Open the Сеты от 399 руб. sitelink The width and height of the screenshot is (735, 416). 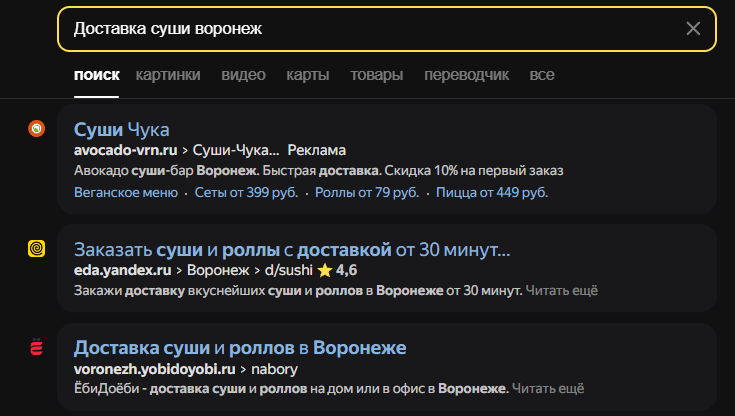point(246,192)
